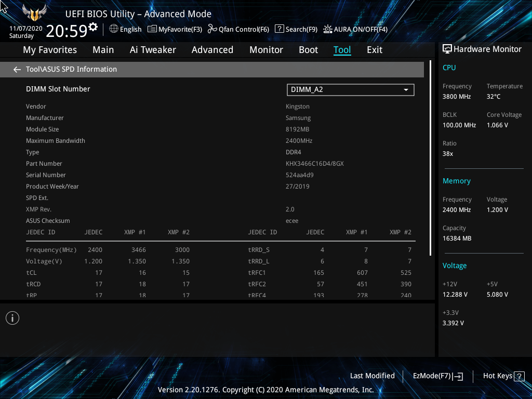Click the Manufacturer value Samsung

coord(298,118)
